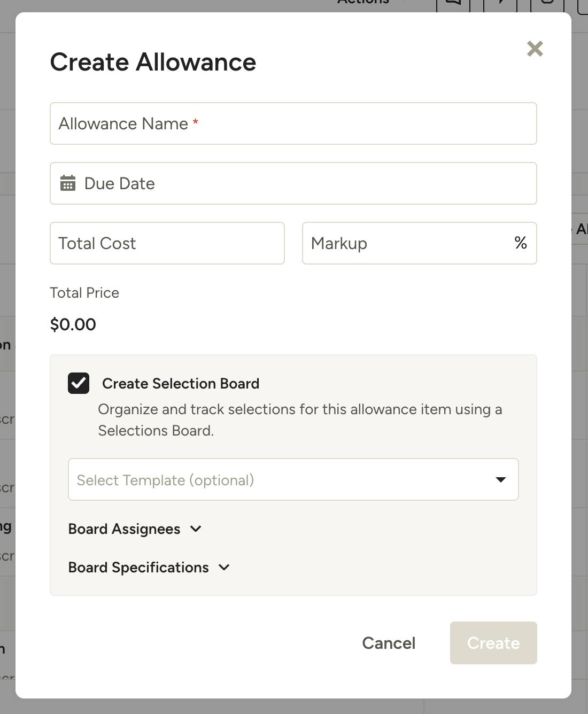Focus the Allowance Name input field
This screenshot has width=588, height=714.
tap(293, 123)
